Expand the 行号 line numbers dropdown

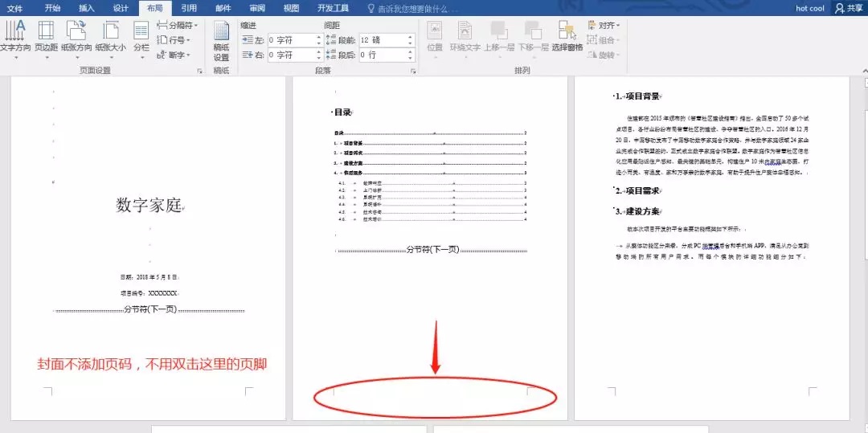[174, 40]
